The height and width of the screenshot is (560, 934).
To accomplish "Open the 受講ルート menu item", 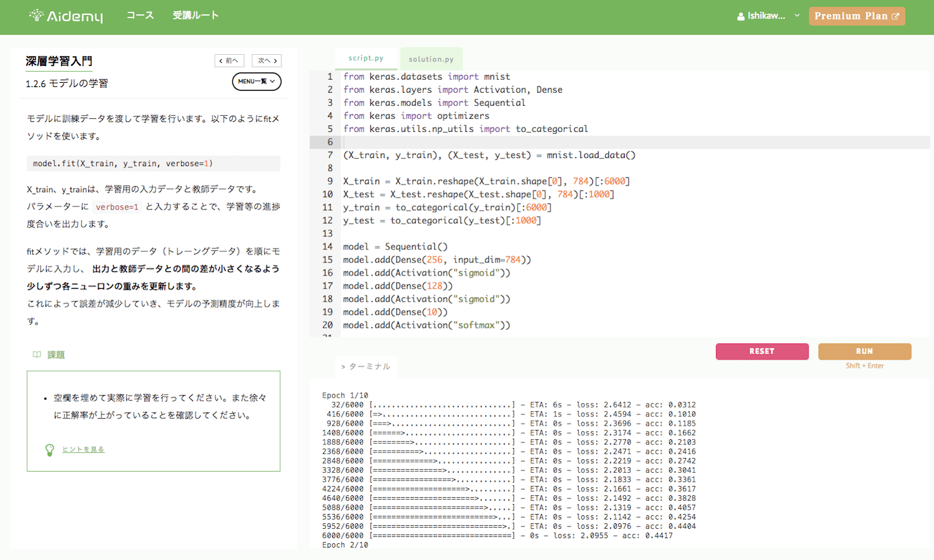I will click(196, 16).
